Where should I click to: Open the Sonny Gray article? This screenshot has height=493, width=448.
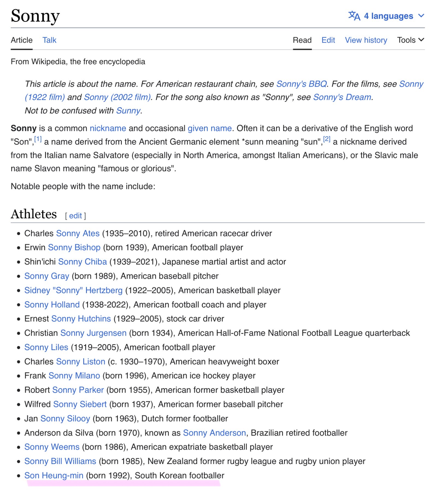click(47, 276)
